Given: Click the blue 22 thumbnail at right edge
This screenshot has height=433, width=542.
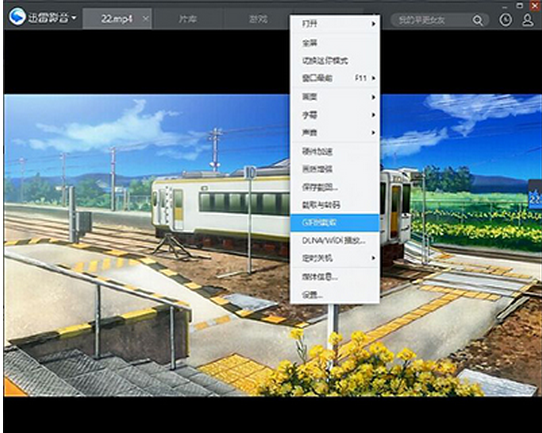Looking at the screenshot, I should pyautogui.click(x=535, y=195).
